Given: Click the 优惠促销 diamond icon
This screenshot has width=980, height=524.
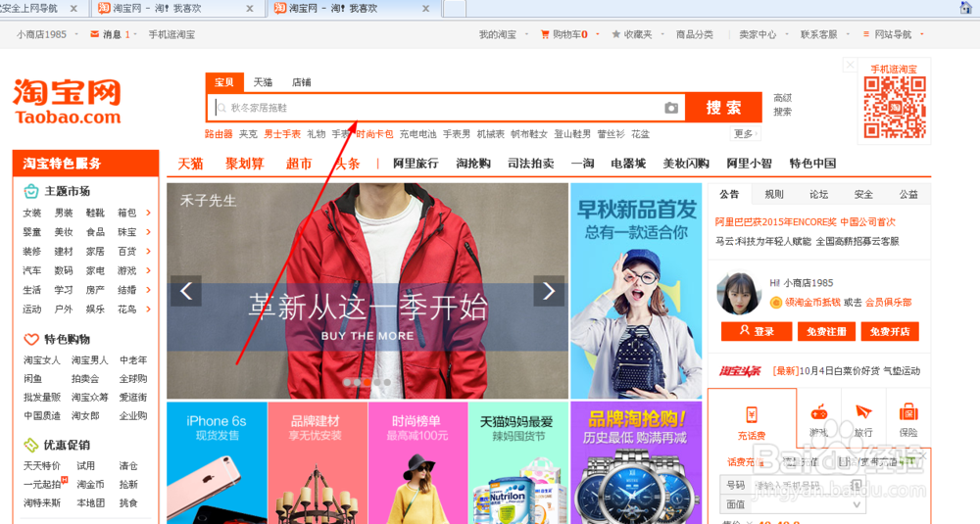Looking at the screenshot, I should click(31, 445).
